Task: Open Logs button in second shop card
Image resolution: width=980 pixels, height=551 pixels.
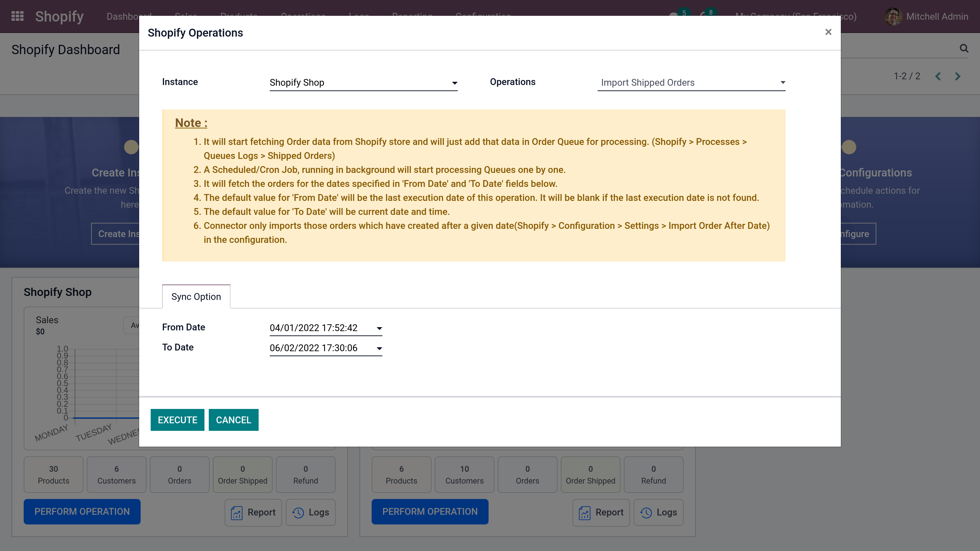Action: pyautogui.click(x=659, y=513)
